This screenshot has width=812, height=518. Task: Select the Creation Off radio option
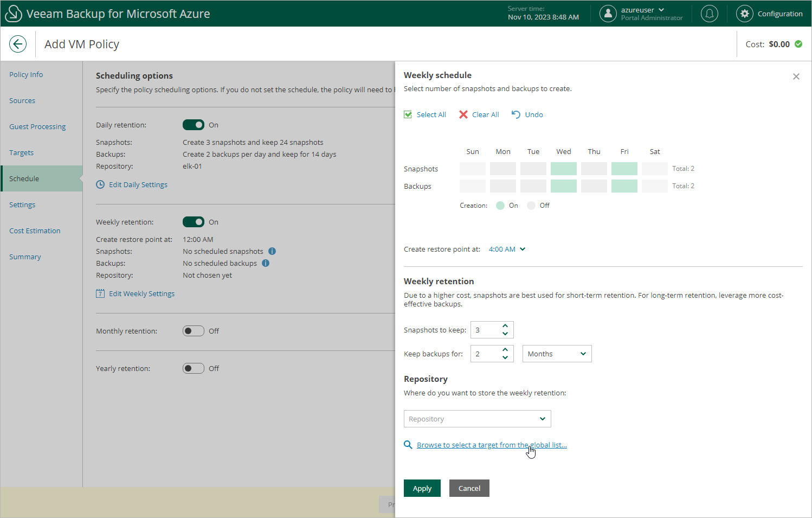pyautogui.click(x=531, y=206)
